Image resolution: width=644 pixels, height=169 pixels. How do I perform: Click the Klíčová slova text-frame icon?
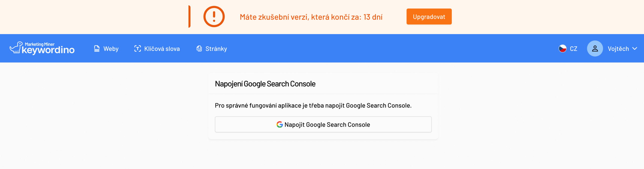click(137, 48)
